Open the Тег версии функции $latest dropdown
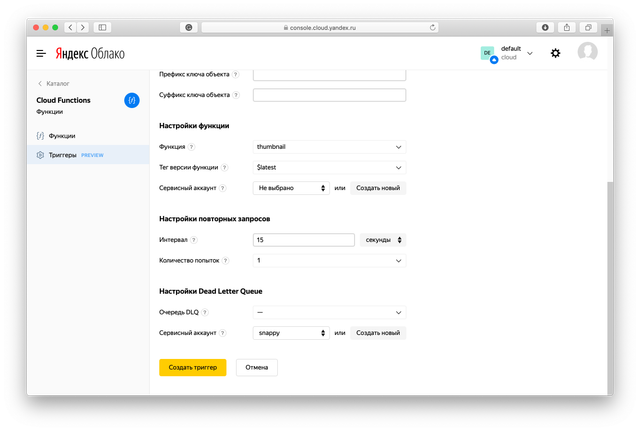 329,167
